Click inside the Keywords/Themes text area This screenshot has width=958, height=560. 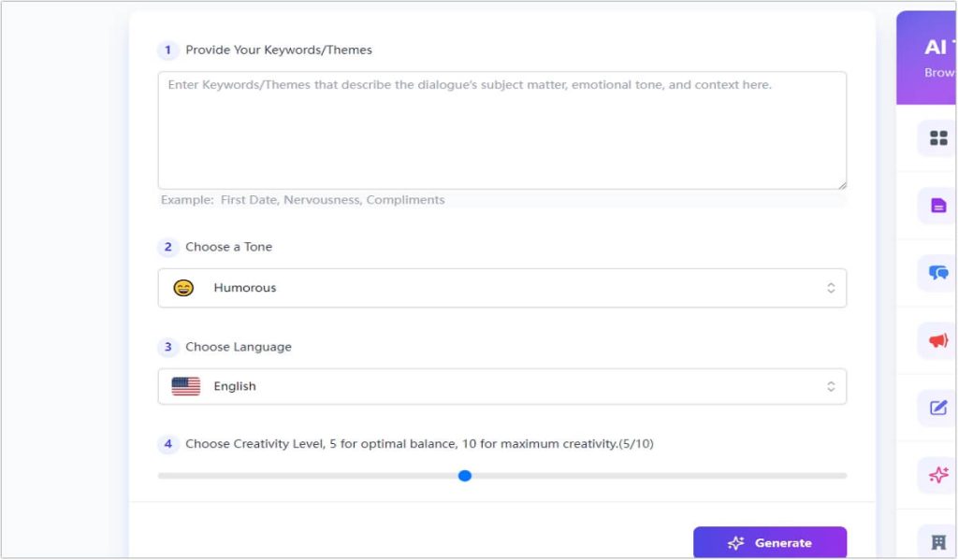coord(501,129)
